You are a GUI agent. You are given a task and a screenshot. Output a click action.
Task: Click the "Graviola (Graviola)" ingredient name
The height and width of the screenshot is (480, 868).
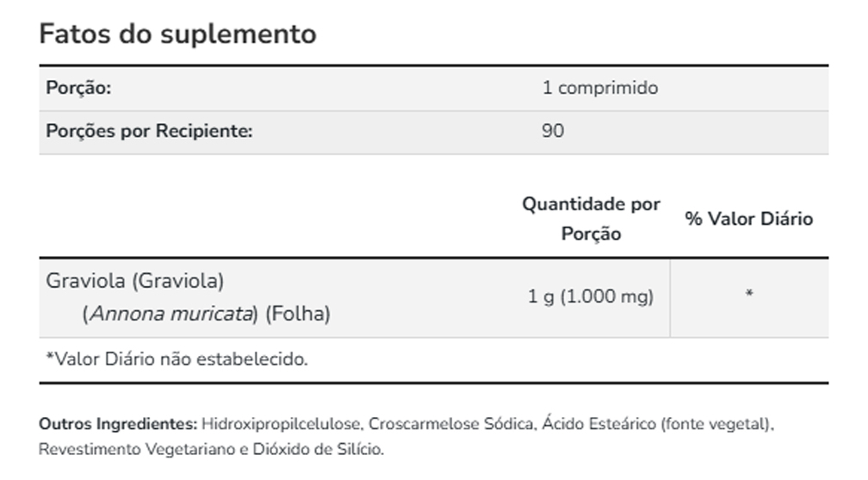135,281
